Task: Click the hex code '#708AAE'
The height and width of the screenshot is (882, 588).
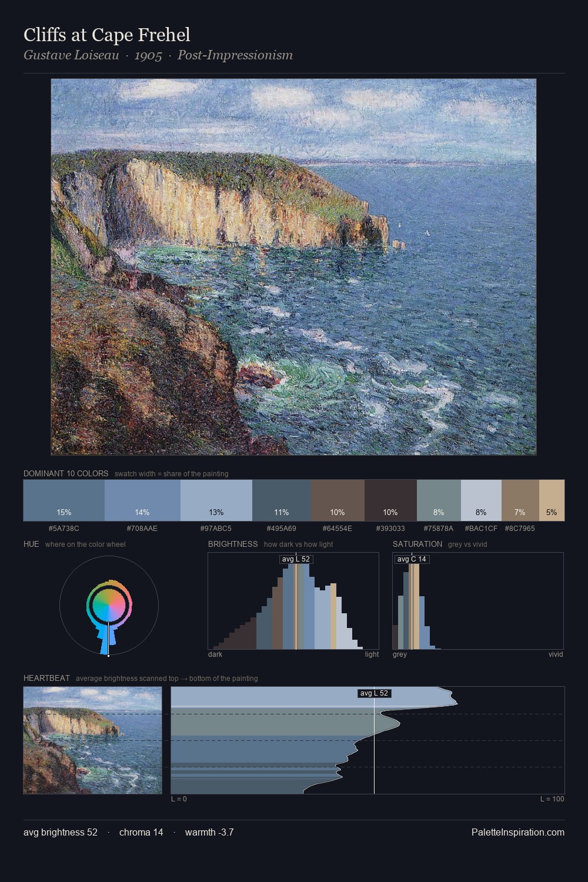Action: click(x=142, y=529)
